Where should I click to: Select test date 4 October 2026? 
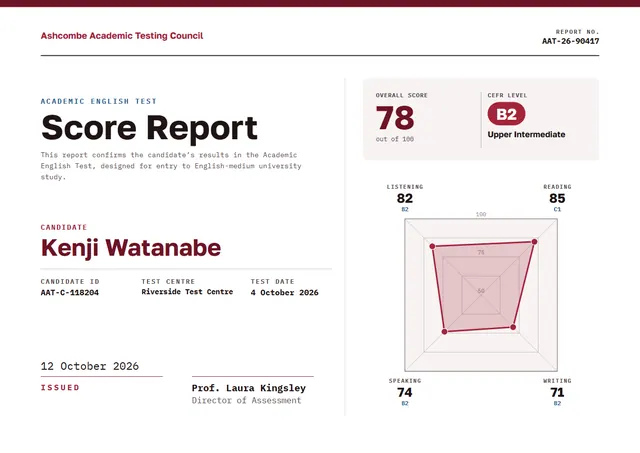[284, 293]
